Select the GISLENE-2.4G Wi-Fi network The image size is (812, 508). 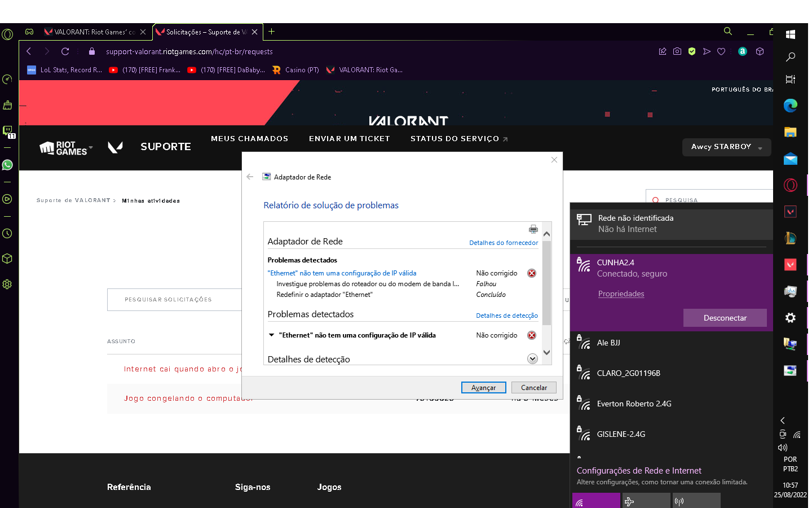tap(672, 434)
